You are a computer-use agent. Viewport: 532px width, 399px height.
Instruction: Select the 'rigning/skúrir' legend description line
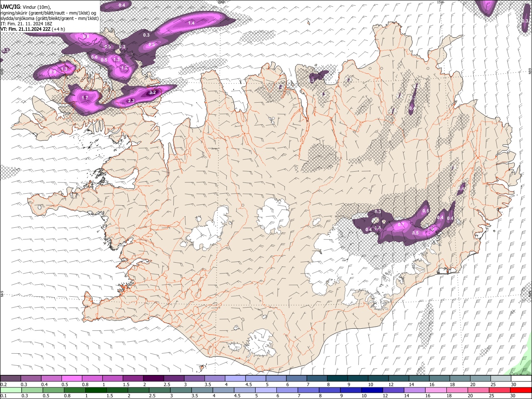(48, 12)
